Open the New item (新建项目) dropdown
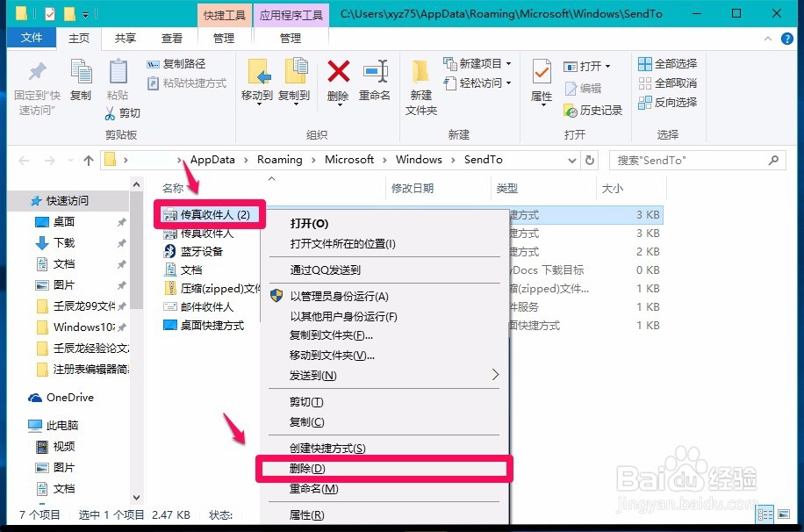The width and height of the screenshot is (804, 532). 477,63
